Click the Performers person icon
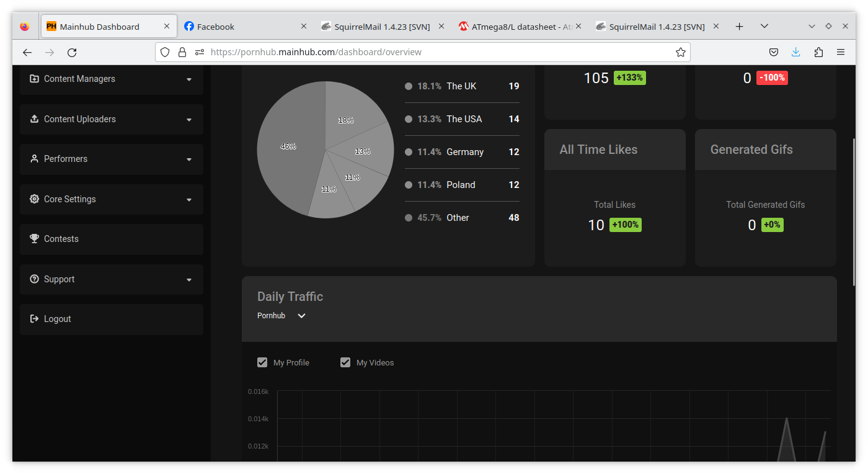The image size is (868, 474). click(34, 159)
